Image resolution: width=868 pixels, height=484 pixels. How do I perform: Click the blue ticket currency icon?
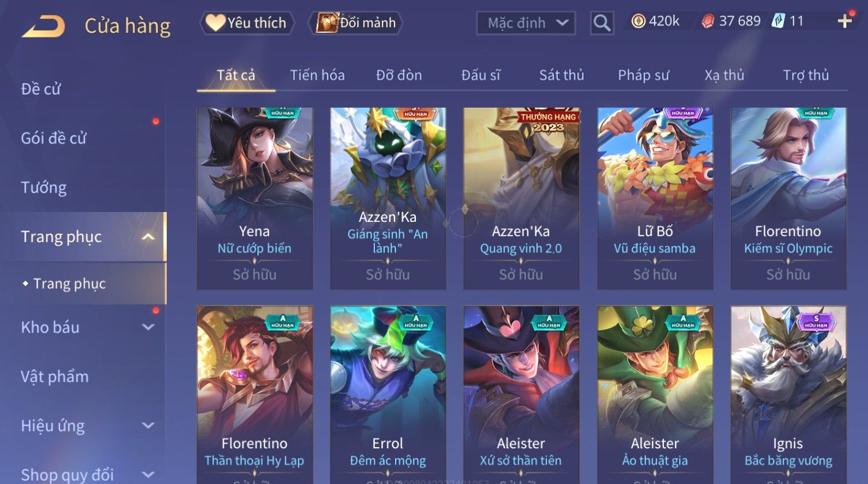(x=778, y=21)
